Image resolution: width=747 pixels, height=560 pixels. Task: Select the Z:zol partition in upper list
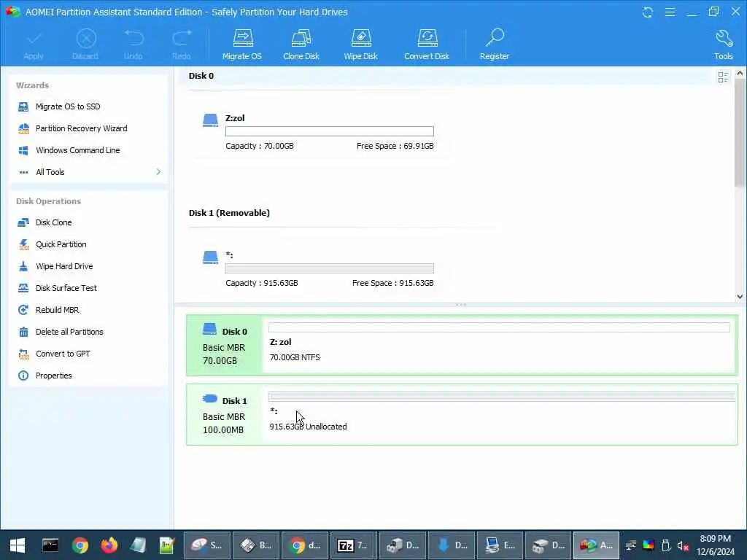318,131
